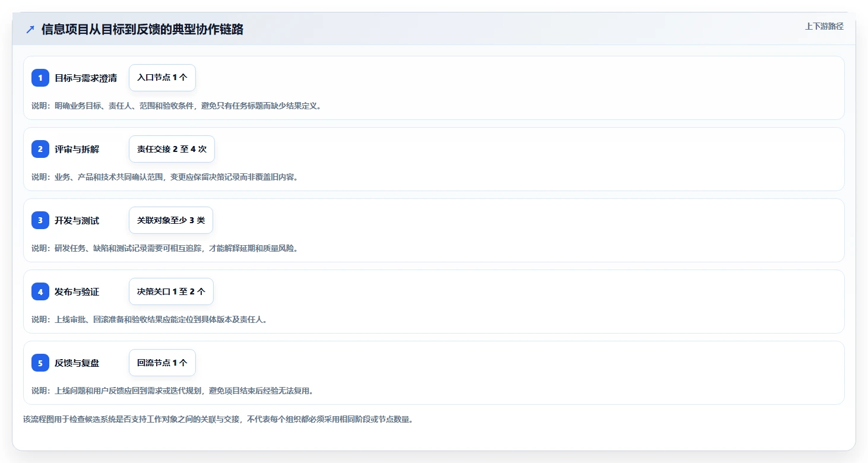The width and height of the screenshot is (868, 463).
Task: Select the 反馈与复盘 step title
Action: coord(77,363)
